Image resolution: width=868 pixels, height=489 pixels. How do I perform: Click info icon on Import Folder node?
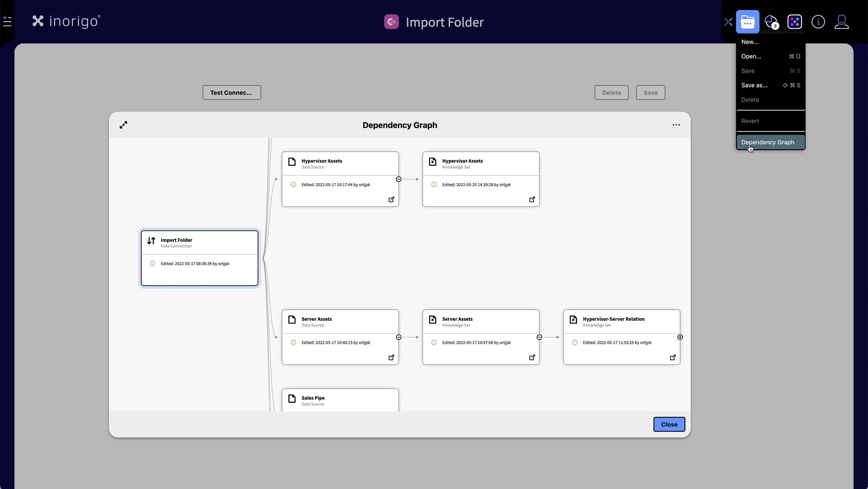(153, 264)
